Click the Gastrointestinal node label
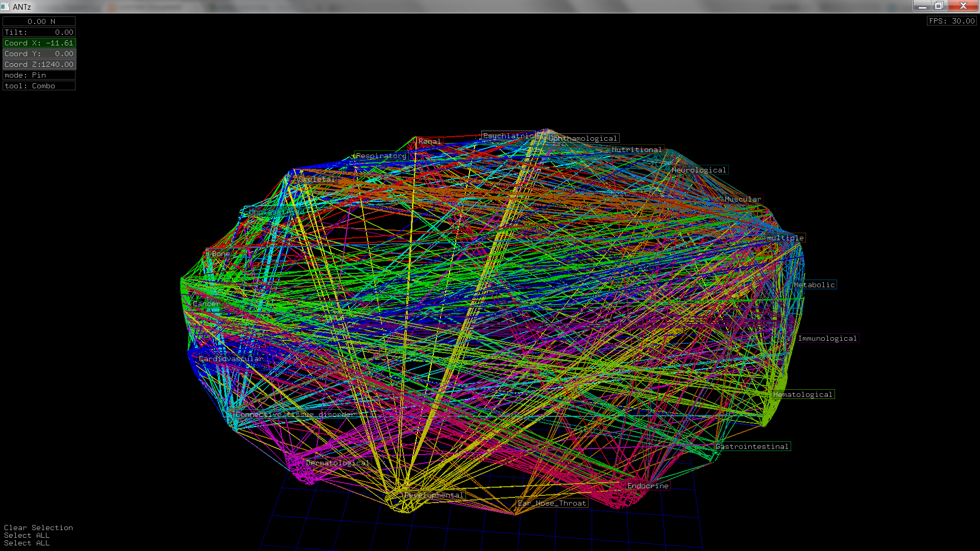 point(752,446)
